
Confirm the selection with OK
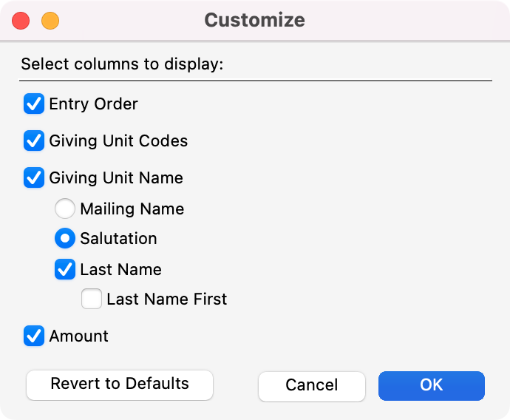point(431,385)
